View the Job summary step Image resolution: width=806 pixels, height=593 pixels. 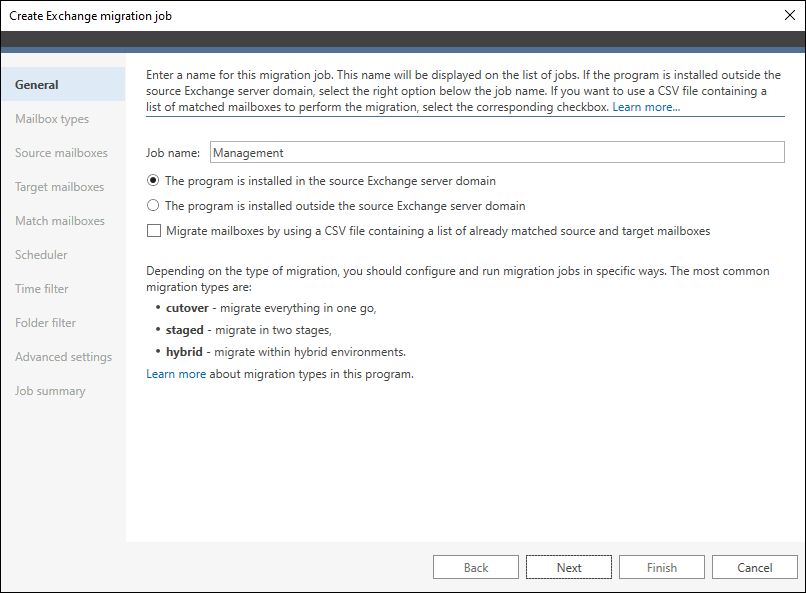point(50,391)
